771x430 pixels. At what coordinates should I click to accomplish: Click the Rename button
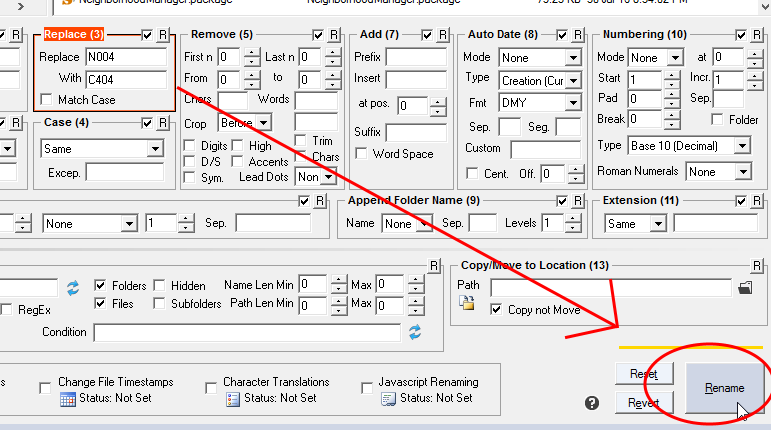tap(724, 388)
